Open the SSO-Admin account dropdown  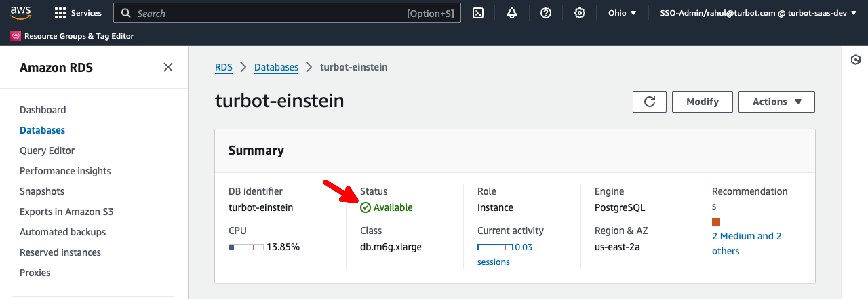758,13
